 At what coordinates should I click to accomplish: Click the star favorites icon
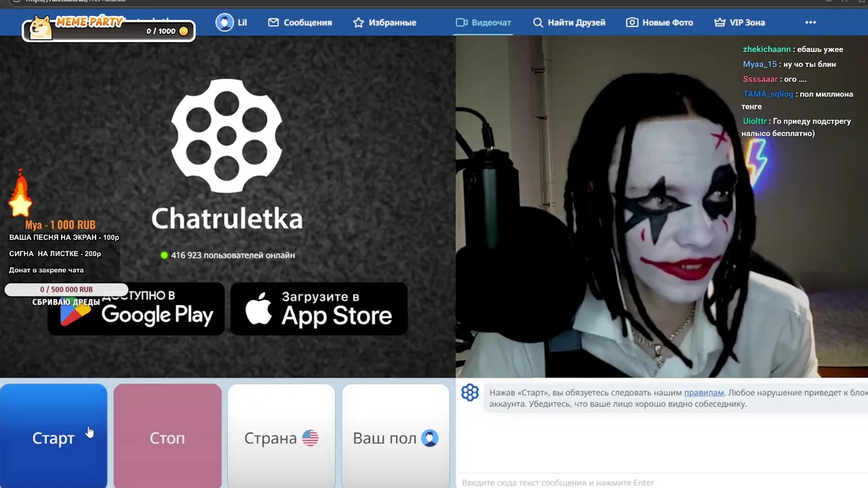click(359, 22)
